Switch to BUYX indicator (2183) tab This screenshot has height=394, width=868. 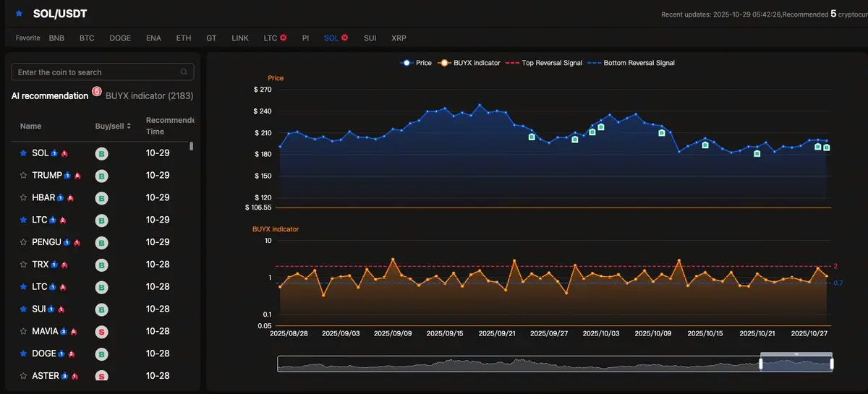click(x=149, y=95)
